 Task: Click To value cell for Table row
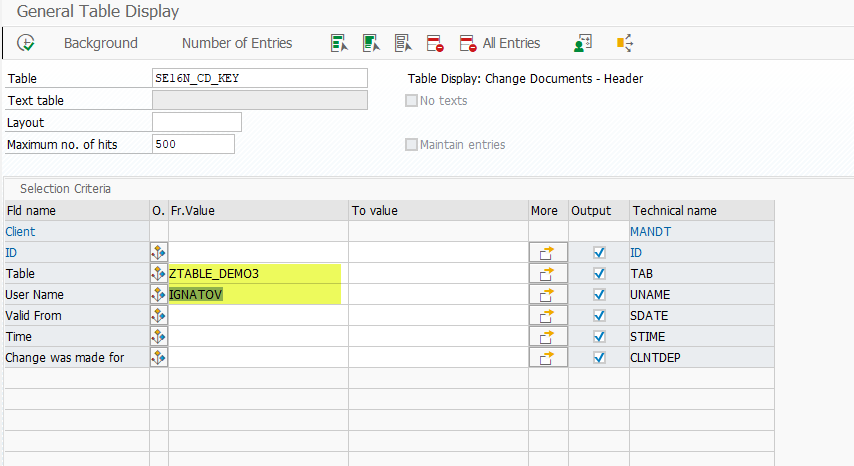pyautogui.click(x=438, y=273)
